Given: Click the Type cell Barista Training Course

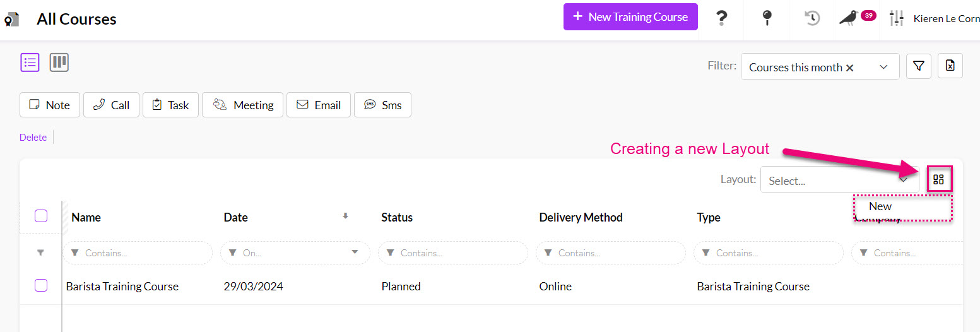Looking at the screenshot, I should pos(753,286).
